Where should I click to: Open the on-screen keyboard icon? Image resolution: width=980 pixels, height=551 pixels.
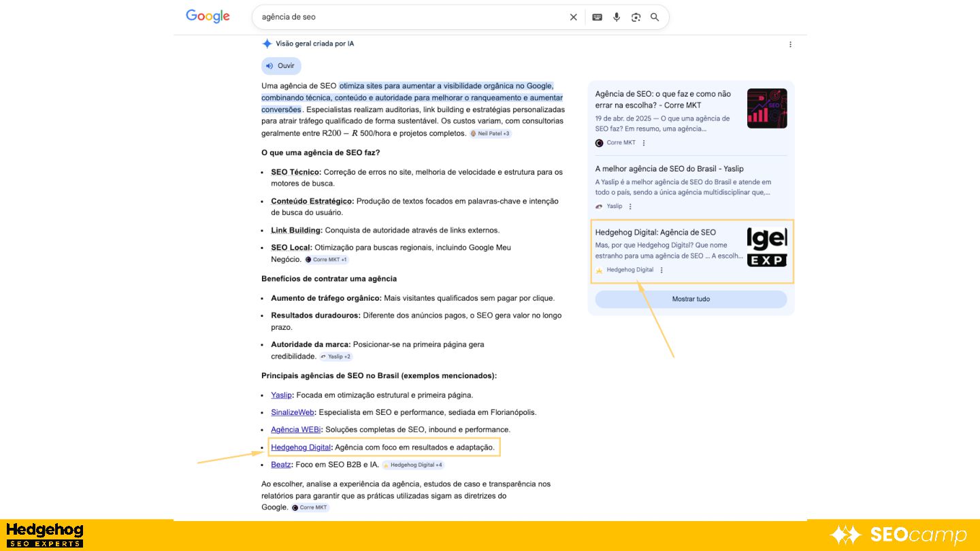pos(597,17)
